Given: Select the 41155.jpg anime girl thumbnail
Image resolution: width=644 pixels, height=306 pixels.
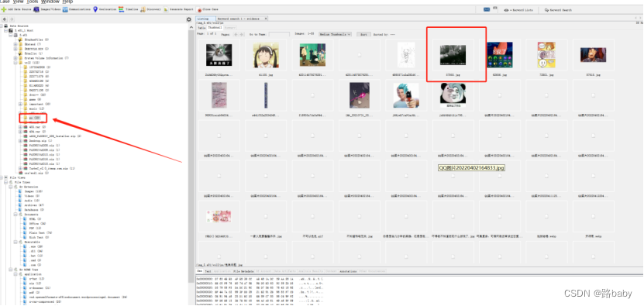Looking at the screenshot, I should [265, 55].
